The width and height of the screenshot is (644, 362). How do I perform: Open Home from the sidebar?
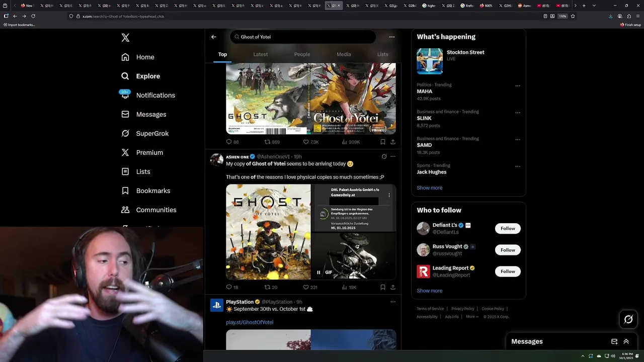pos(138,57)
